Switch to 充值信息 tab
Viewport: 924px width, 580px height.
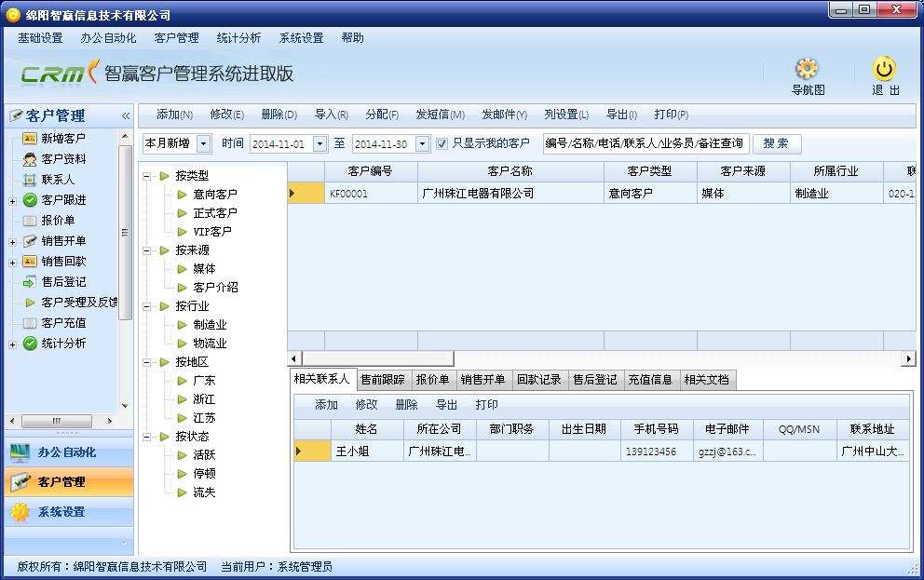tap(650, 380)
